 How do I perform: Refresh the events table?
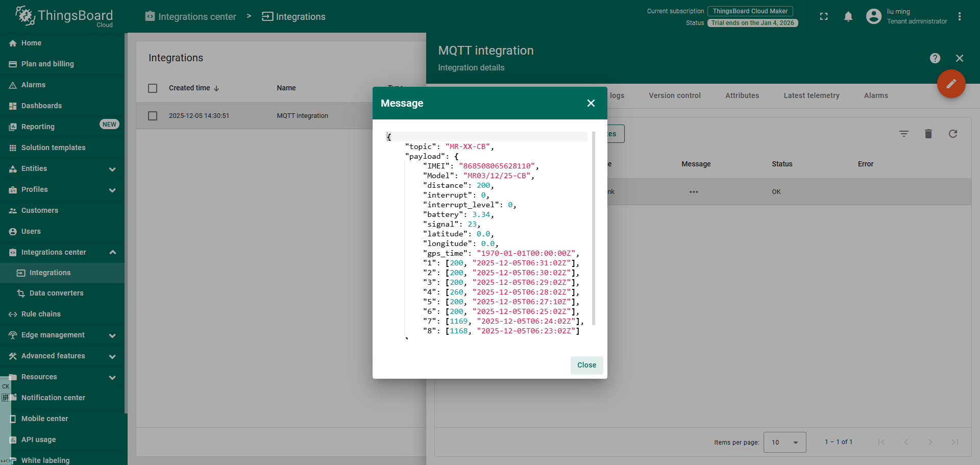pyautogui.click(x=953, y=134)
